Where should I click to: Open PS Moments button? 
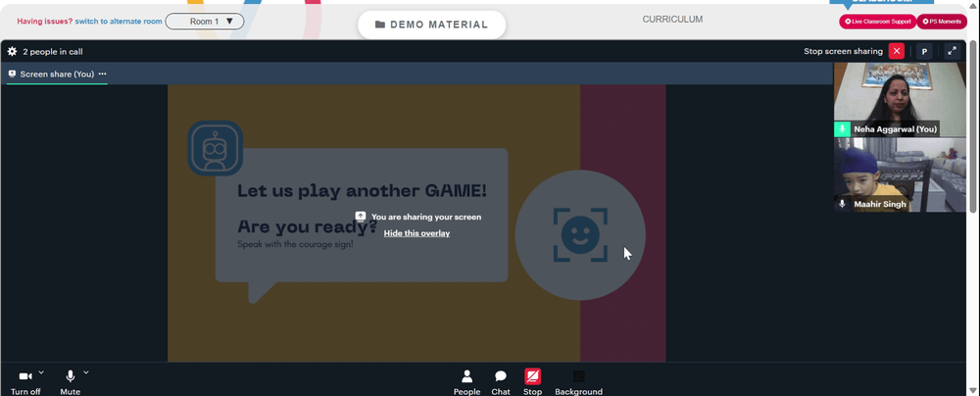942,22
